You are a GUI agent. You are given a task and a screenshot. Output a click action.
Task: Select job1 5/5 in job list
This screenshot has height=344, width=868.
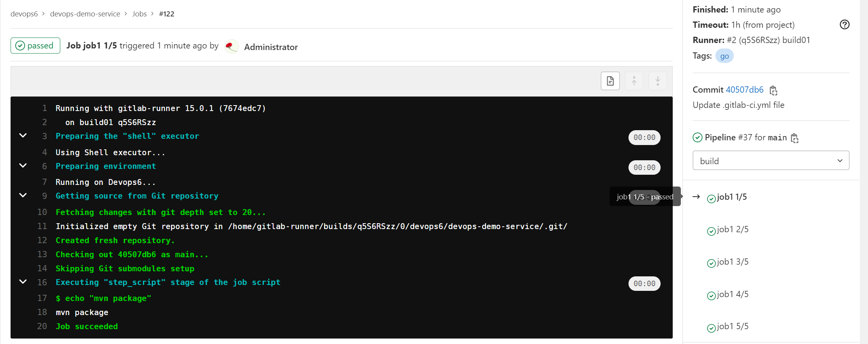pyautogui.click(x=733, y=326)
